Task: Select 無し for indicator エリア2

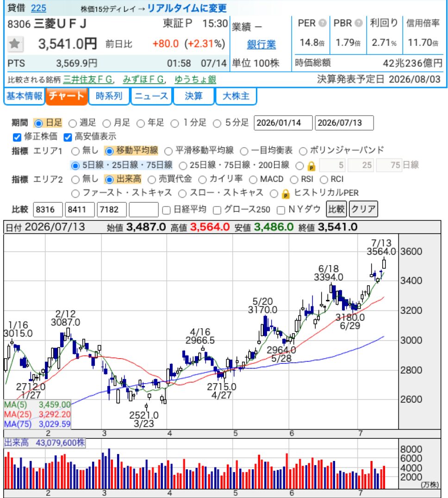Action: tap(75, 180)
